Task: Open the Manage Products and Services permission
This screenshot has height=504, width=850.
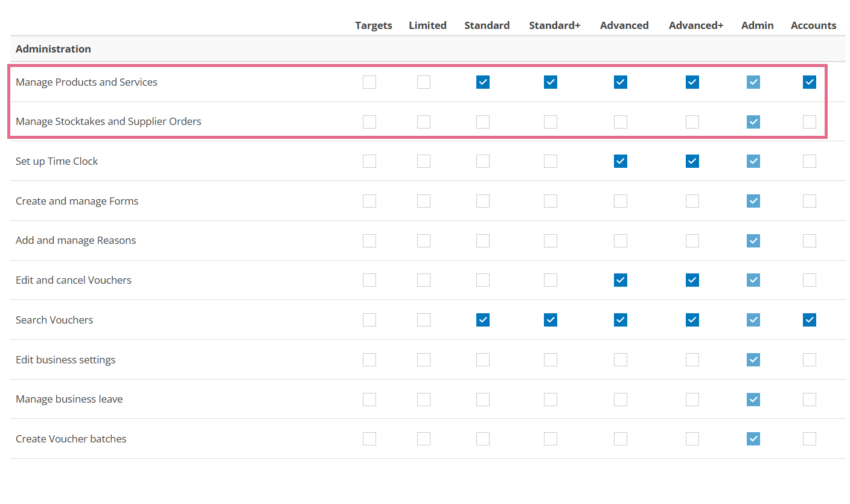Action: pos(86,82)
